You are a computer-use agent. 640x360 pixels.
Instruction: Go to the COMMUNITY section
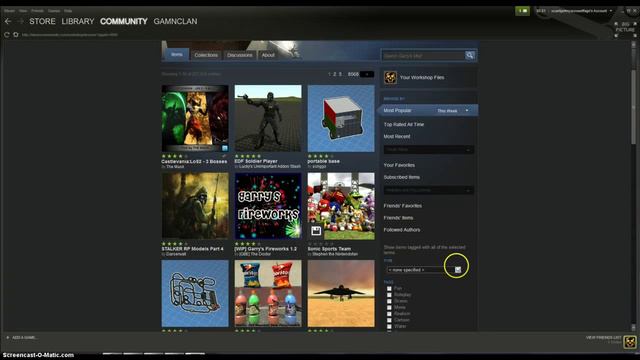point(124,21)
